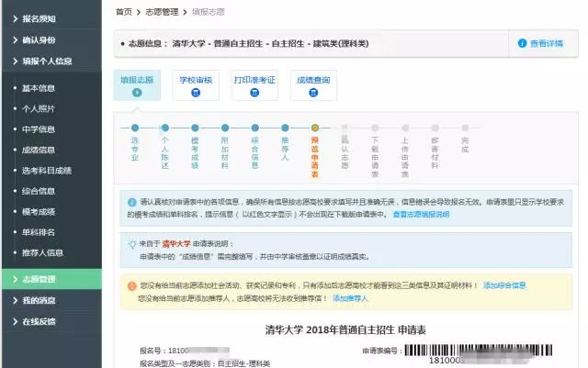Click the 报名类型及一志愿类别 line

(x=205, y=363)
